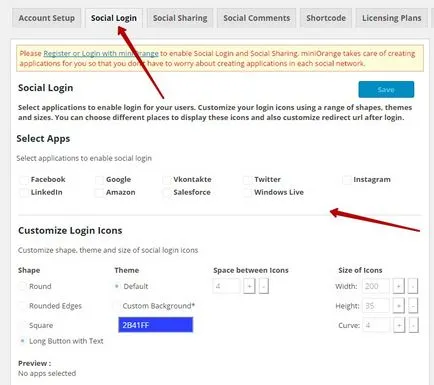Open the Account Setup tab

coord(46,18)
